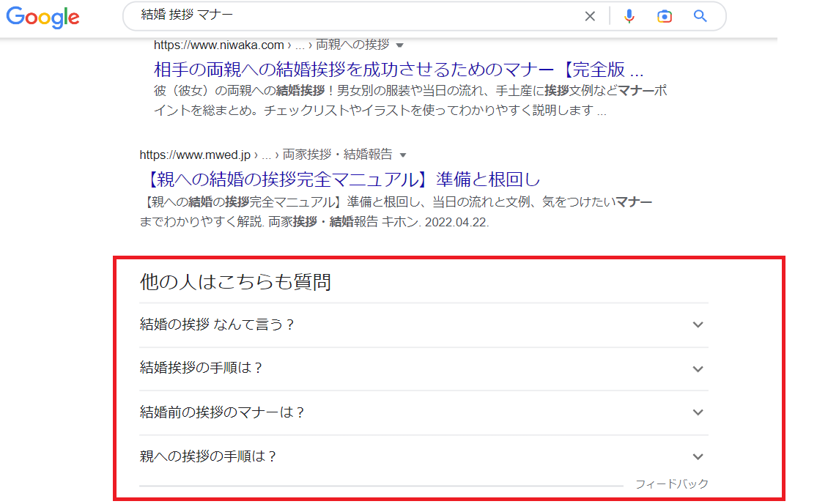The height and width of the screenshot is (504, 817).
Task: Open the dropdown arrow beside the niwaka.com URL
Action: pos(400,45)
